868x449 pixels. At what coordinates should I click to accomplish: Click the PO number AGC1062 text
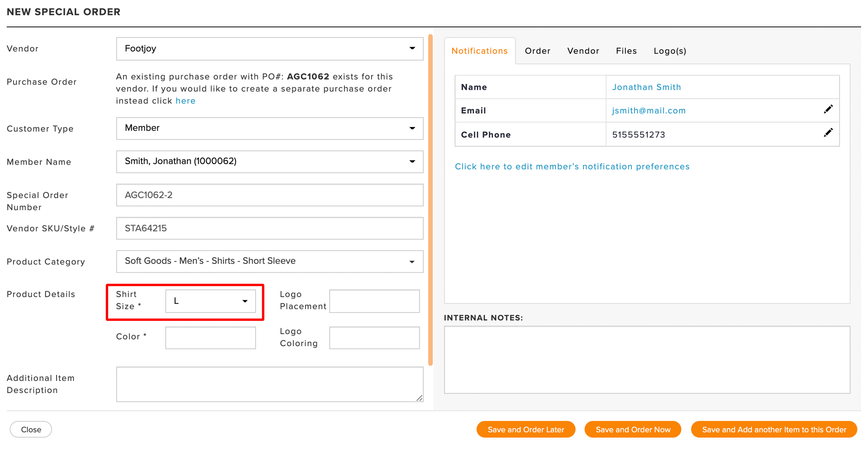[x=308, y=77]
